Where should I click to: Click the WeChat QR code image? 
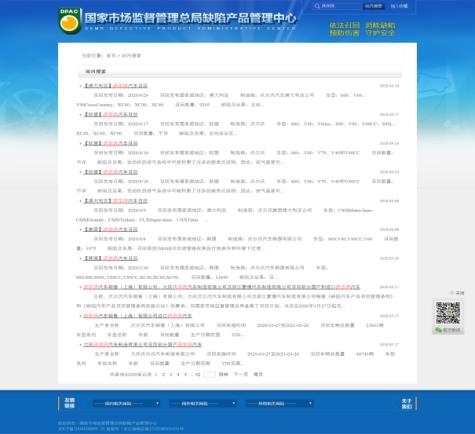448,313
